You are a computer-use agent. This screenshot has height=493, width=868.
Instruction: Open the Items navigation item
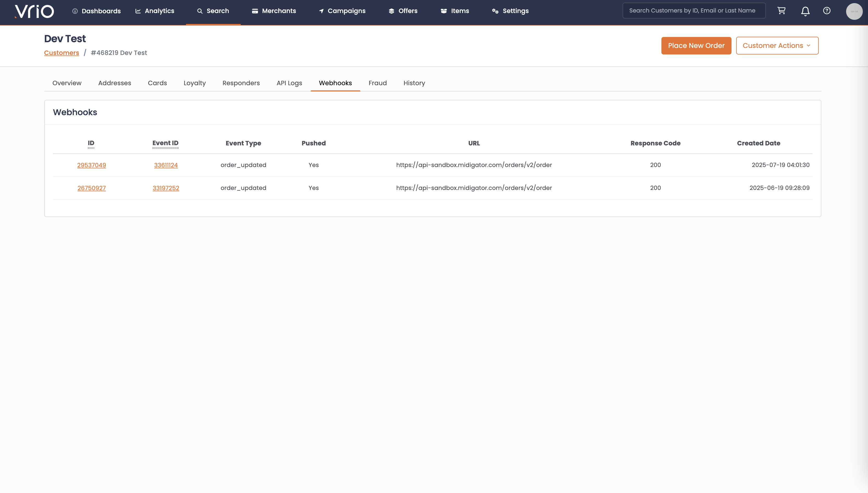point(455,11)
